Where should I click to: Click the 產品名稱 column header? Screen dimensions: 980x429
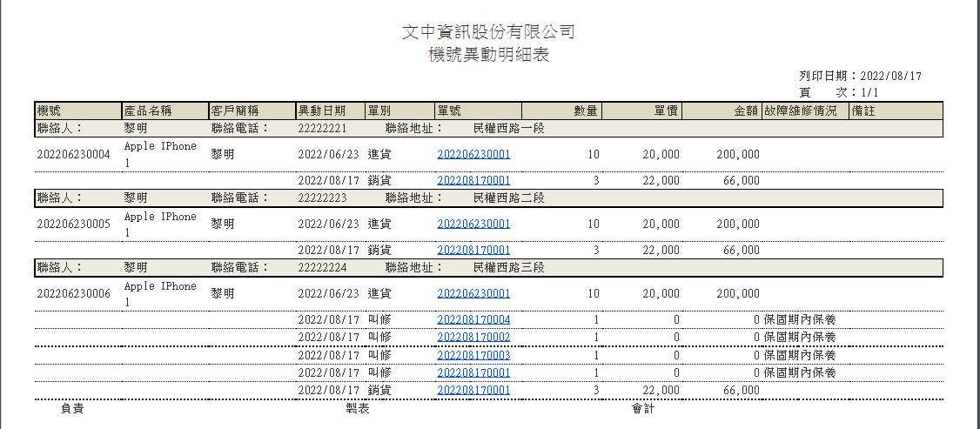165,111
